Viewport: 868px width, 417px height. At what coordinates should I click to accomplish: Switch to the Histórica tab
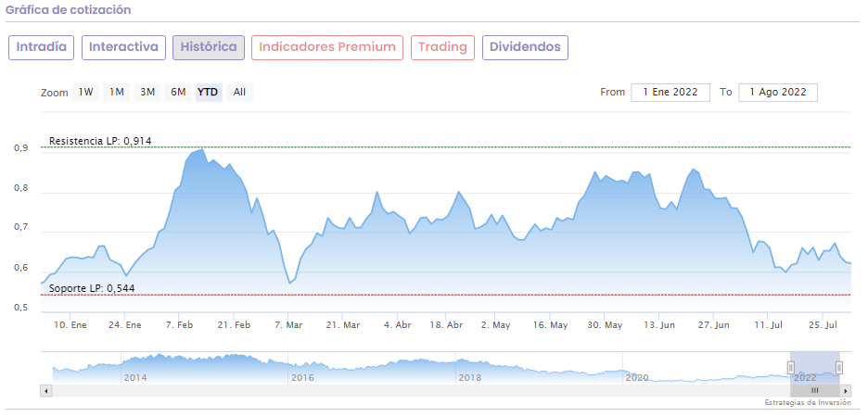tap(209, 47)
